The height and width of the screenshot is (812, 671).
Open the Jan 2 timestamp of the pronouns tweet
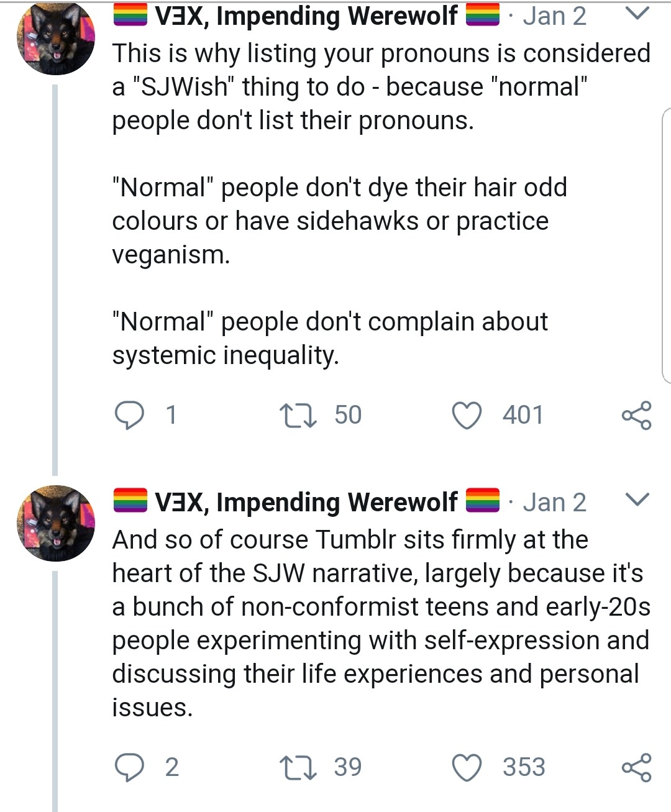(554, 16)
